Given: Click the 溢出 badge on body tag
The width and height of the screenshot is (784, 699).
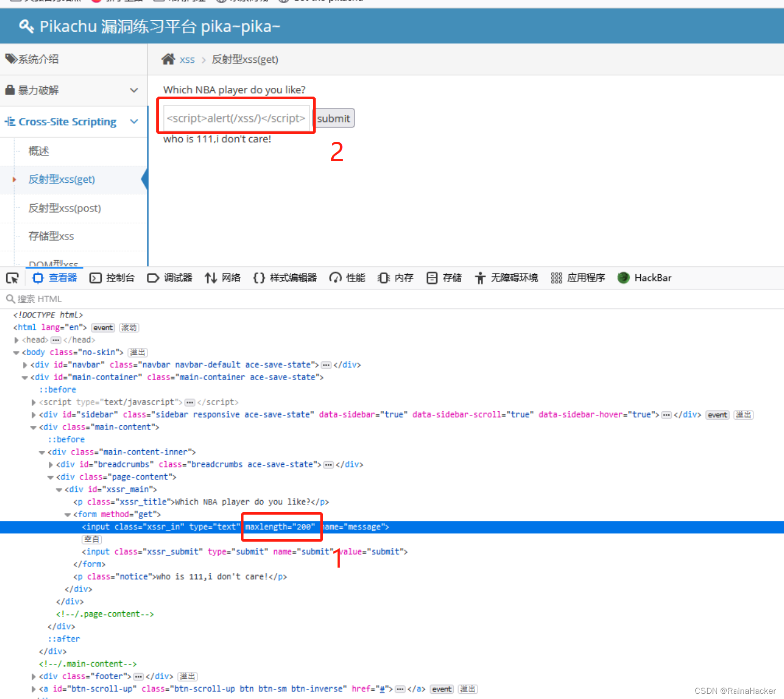Looking at the screenshot, I should tap(138, 353).
